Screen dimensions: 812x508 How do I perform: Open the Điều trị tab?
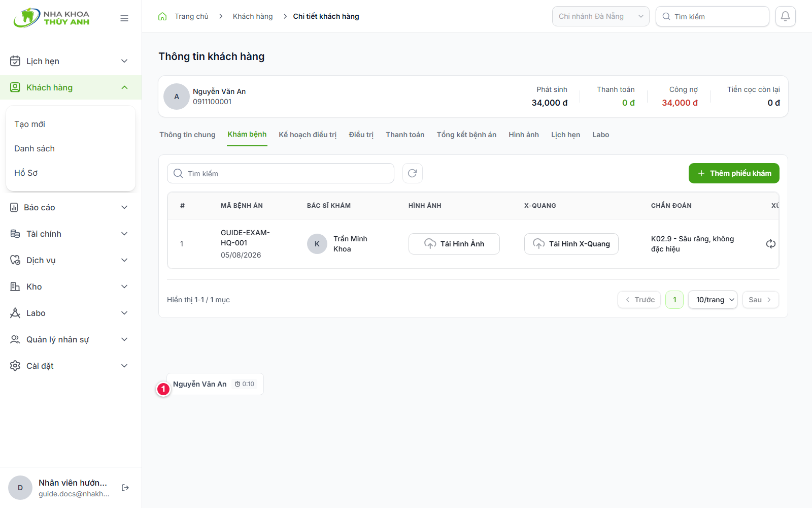pyautogui.click(x=361, y=135)
